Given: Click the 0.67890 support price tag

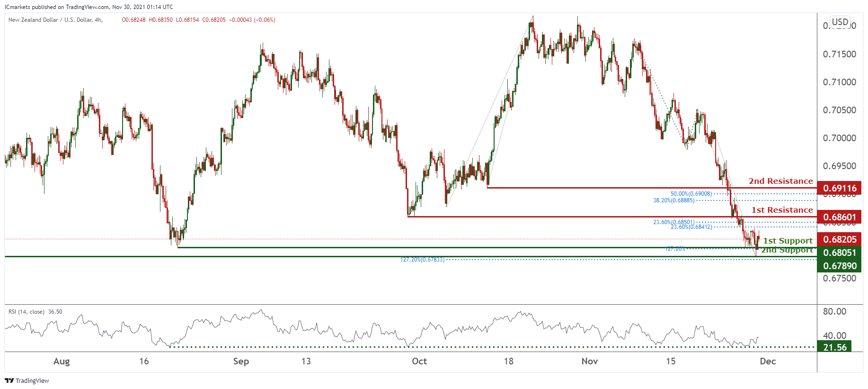Looking at the screenshot, I should point(839,266).
